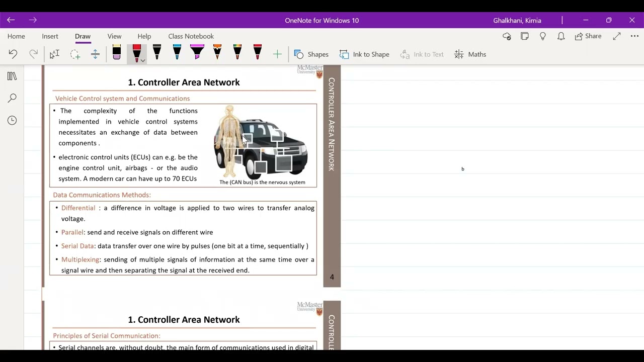This screenshot has height=362, width=644.
Task: Open the Home tab
Action: [16, 36]
